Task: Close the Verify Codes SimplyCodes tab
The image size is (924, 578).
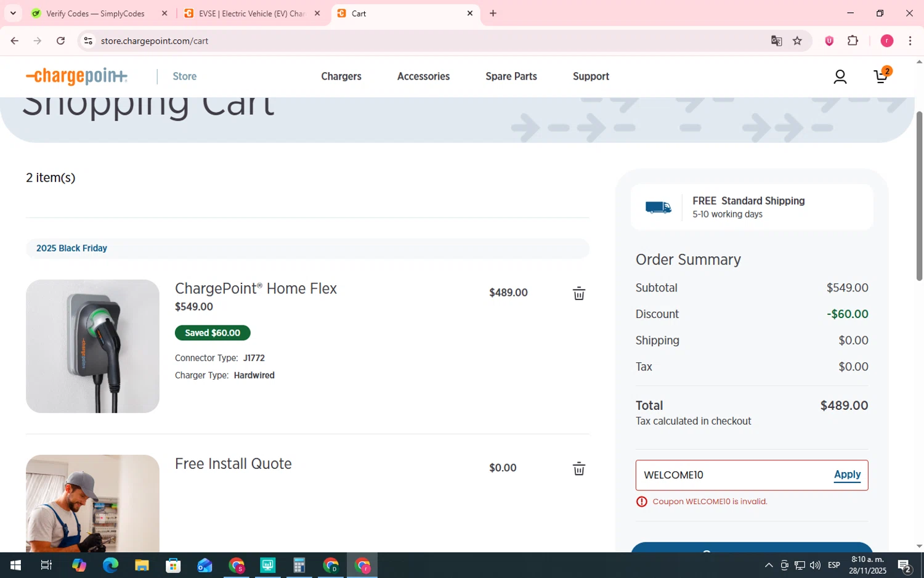Action: [164, 13]
